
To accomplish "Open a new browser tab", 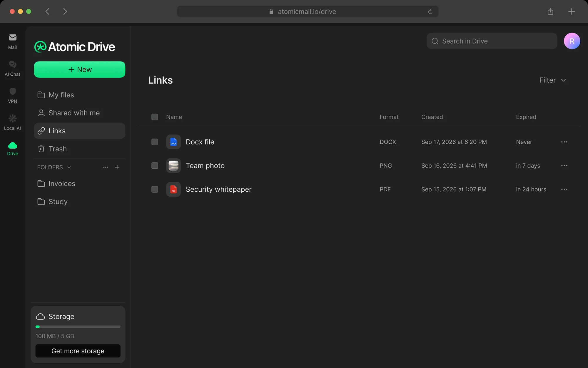I will (x=572, y=11).
